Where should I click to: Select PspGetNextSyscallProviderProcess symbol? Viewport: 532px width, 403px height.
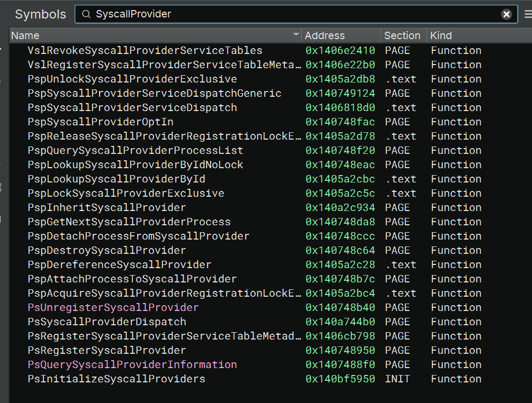129,222
